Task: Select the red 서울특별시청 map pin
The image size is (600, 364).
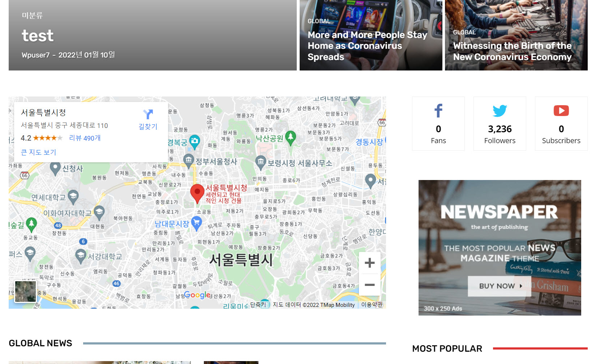Action: click(x=197, y=192)
